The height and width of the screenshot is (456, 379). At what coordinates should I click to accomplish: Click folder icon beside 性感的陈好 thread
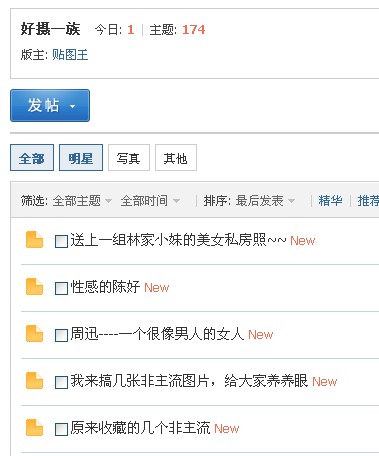[x=34, y=287]
